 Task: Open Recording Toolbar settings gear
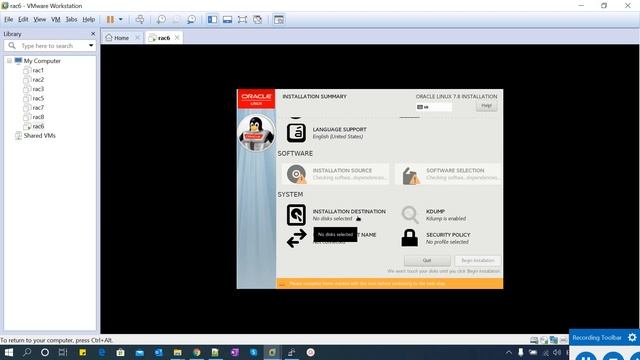pos(632,338)
